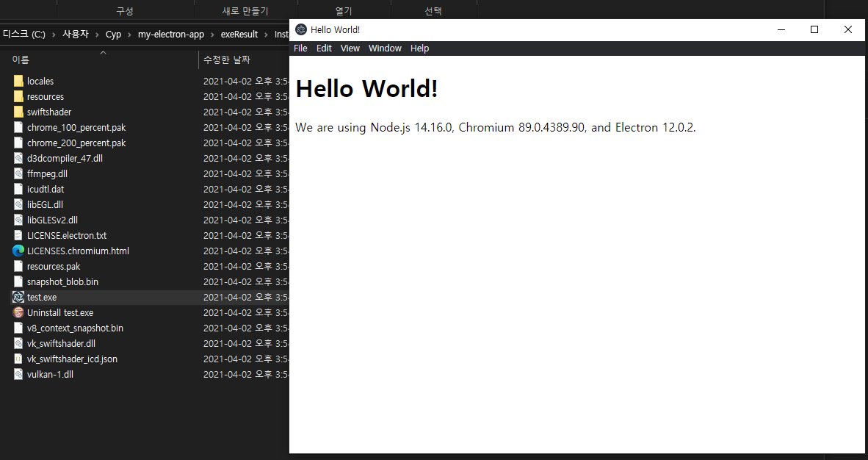Click the Uninstall test.exe icon
The height and width of the screenshot is (460, 868).
pyautogui.click(x=18, y=312)
